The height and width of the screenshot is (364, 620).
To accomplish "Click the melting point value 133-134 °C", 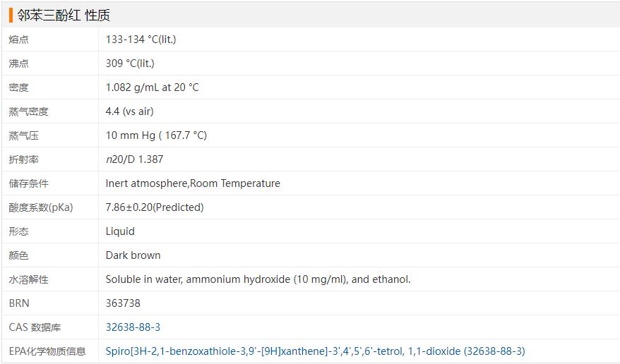I will (141, 40).
